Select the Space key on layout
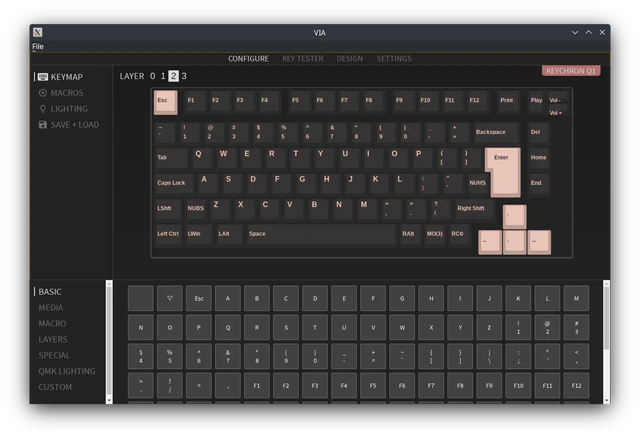This screenshot has width=640, height=439. 321,235
